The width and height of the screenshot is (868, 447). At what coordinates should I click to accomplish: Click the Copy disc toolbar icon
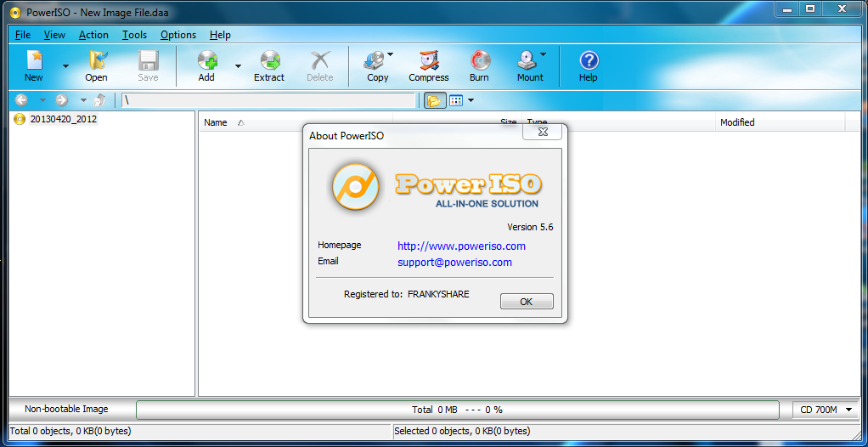tap(375, 60)
